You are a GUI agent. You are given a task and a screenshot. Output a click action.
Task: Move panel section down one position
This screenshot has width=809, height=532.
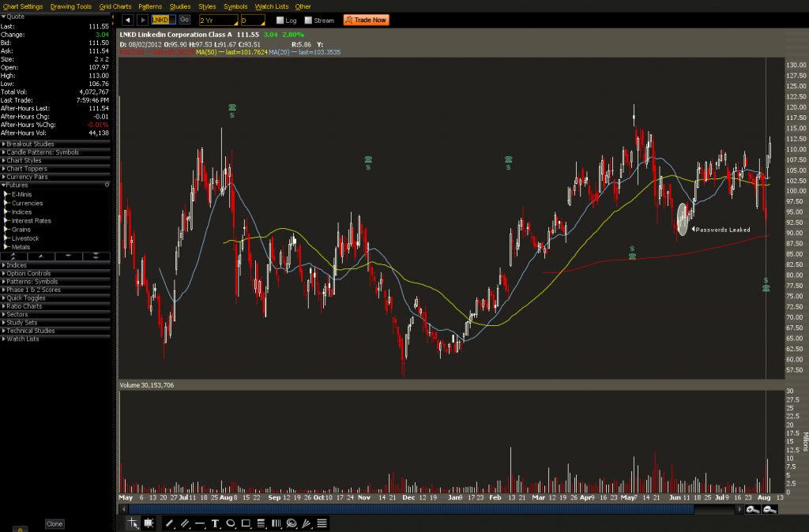(x=69, y=257)
